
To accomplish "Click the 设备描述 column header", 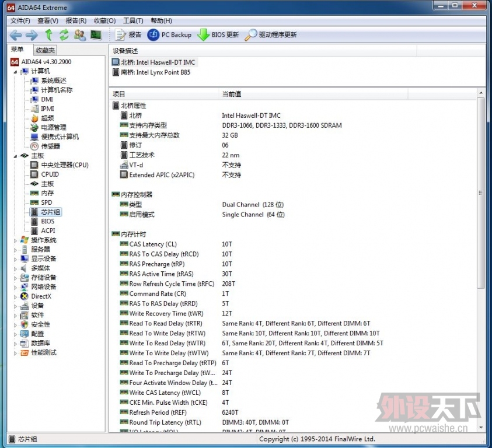I will tap(263, 51).
